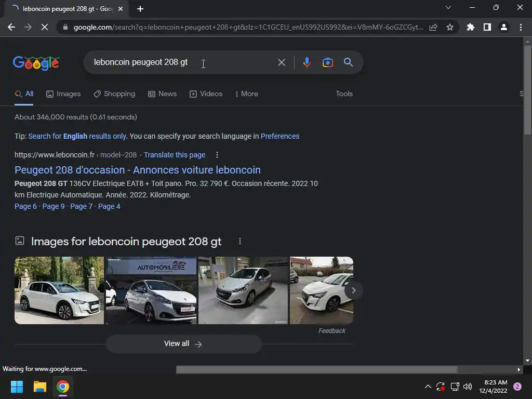Open the Page 9 sitelink
Image resolution: width=532 pixels, height=399 pixels.
point(54,207)
